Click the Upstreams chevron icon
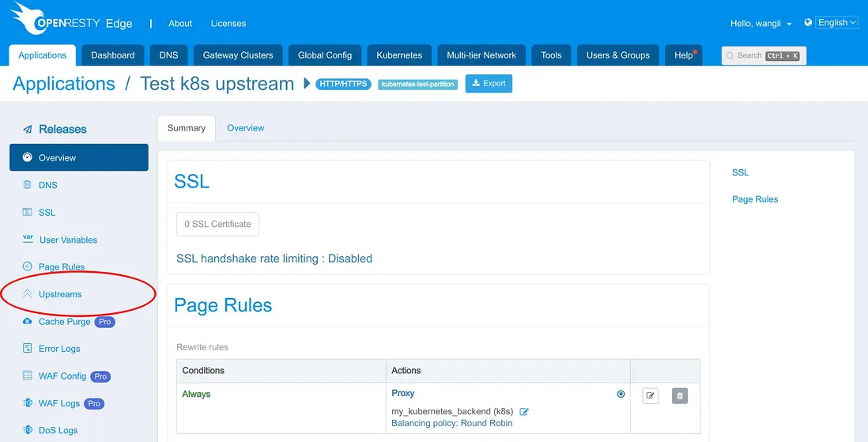Viewport: 868px width, 442px height. pyautogui.click(x=27, y=294)
